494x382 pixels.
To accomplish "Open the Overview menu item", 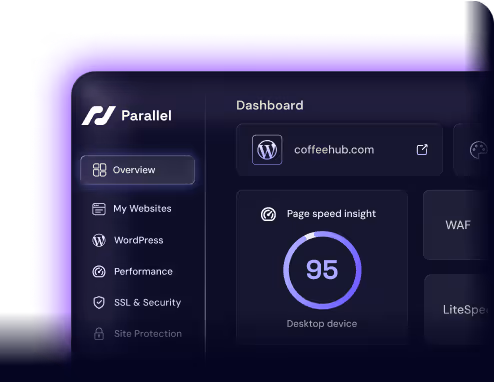I will click(137, 170).
